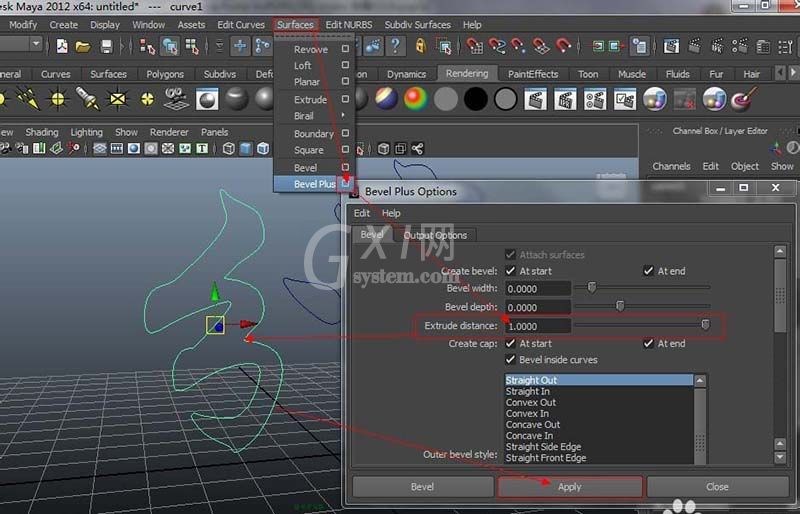Create a point light from the shelf
This screenshot has height=514, width=800.
pos(58,98)
